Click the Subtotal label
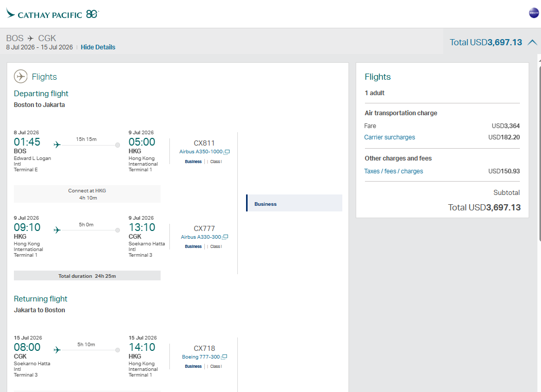Screen dimensions: 541x392 506,193
